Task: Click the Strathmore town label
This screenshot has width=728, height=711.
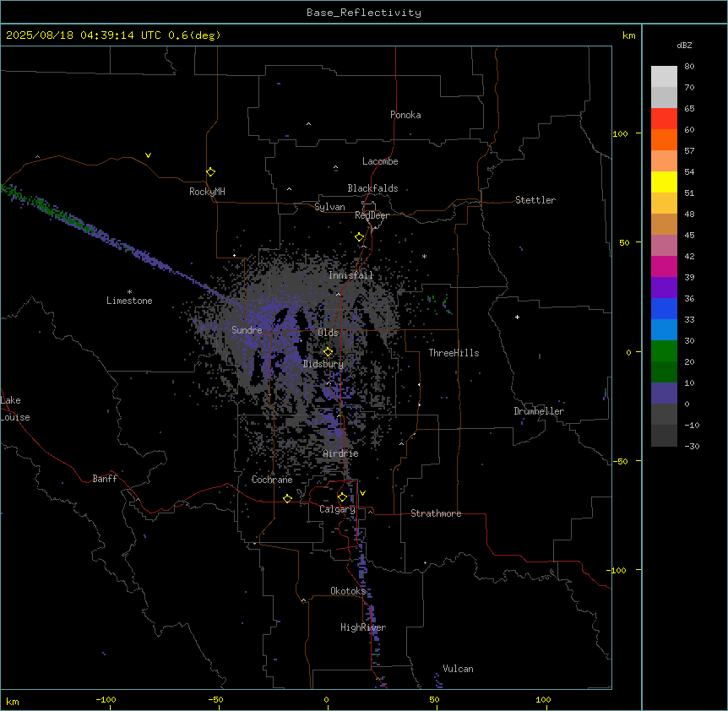Action: tap(436, 513)
